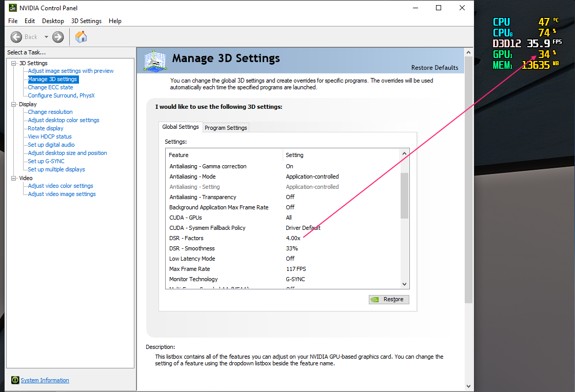Click the settings list scrollbar thumb
Image resolution: width=575 pixels, height=392 pixels.
click(x=405, y=195)
